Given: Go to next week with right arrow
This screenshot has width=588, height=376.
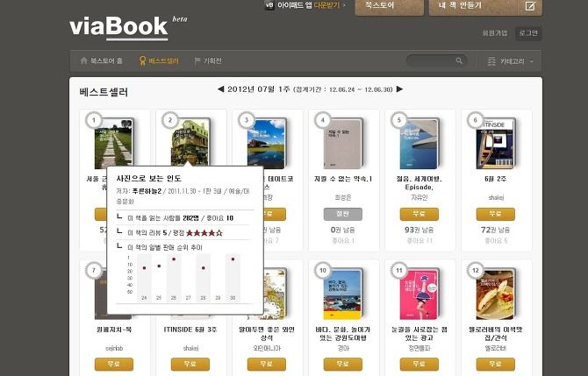Looking at the screenshot, I should point(399,89).
